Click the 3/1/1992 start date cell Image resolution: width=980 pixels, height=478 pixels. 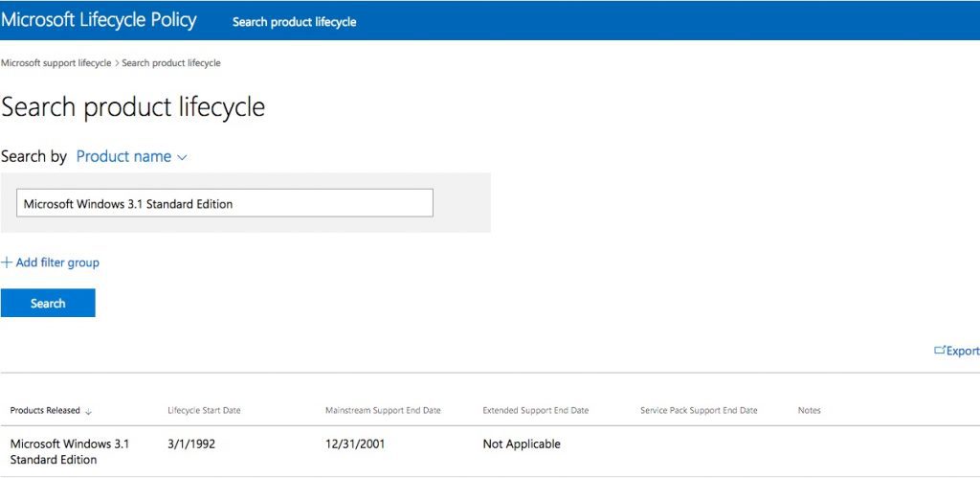191,444
